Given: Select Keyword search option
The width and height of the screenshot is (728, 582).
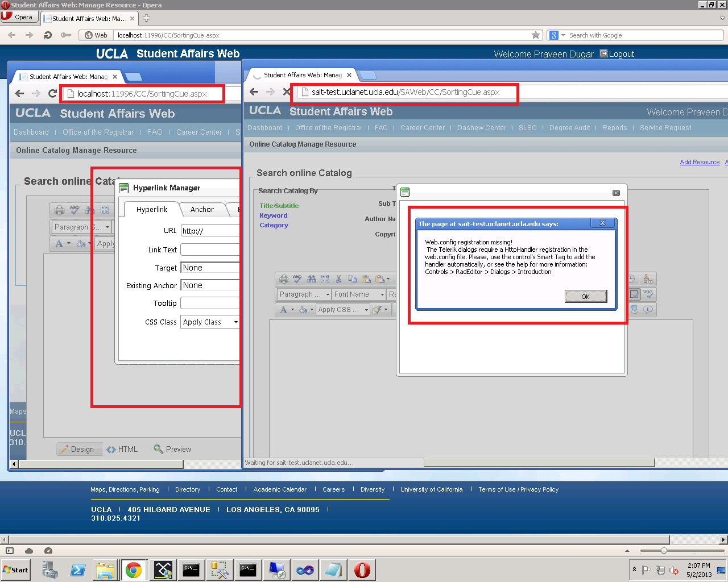Looking at the screenshot, I should pos(274,215).
